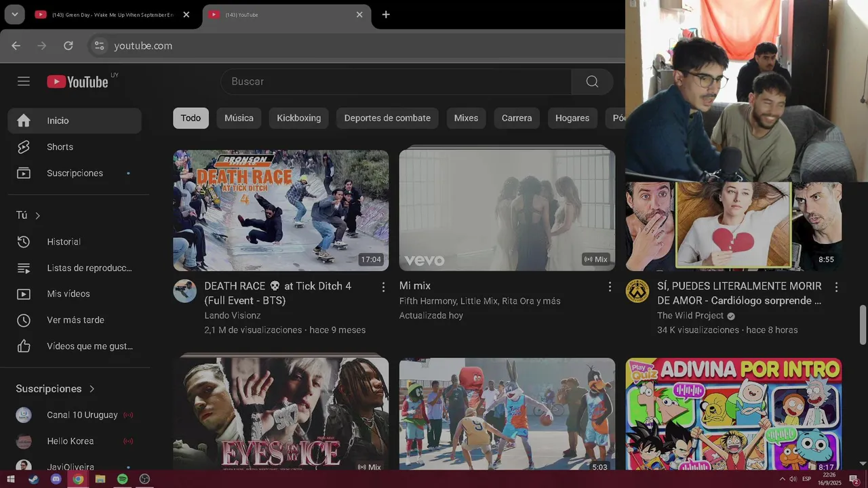This screenshot has width=868, height=488.
Task: Open browser tab search dropdown
Action: click(14, 14)
